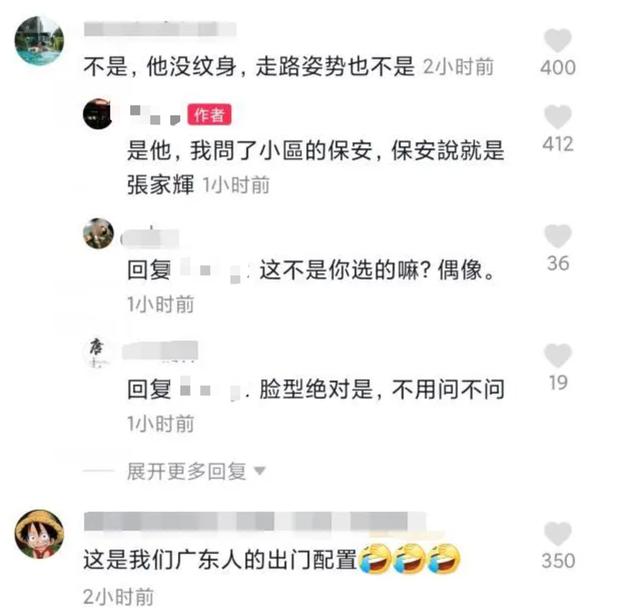Tap the red 作者 author badge

click(209, 115)
